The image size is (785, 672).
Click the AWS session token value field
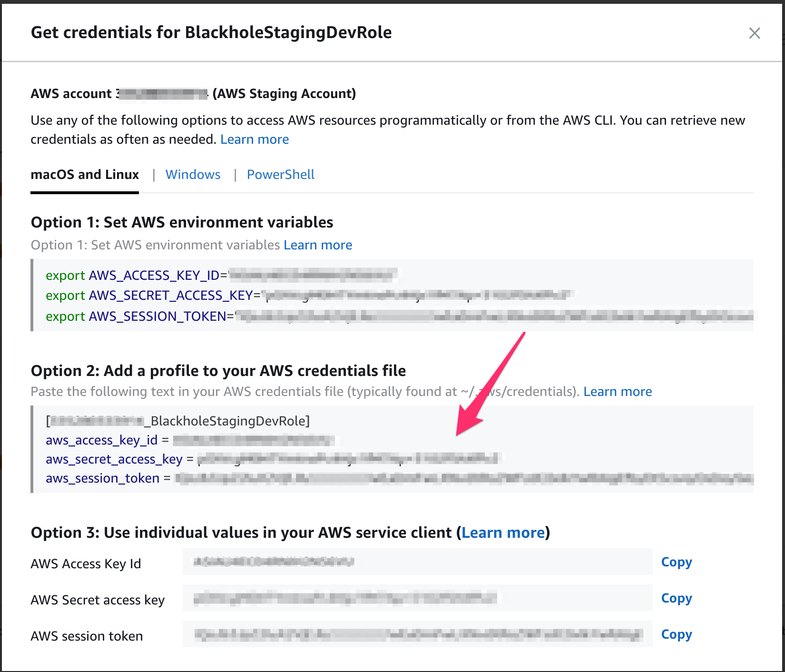pos(417,634)
